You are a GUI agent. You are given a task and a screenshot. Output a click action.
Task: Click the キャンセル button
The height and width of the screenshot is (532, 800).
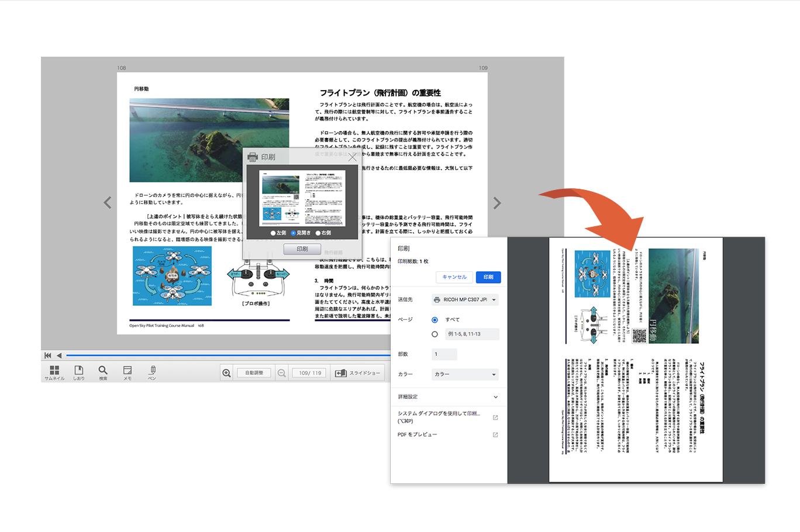[454, 277]
